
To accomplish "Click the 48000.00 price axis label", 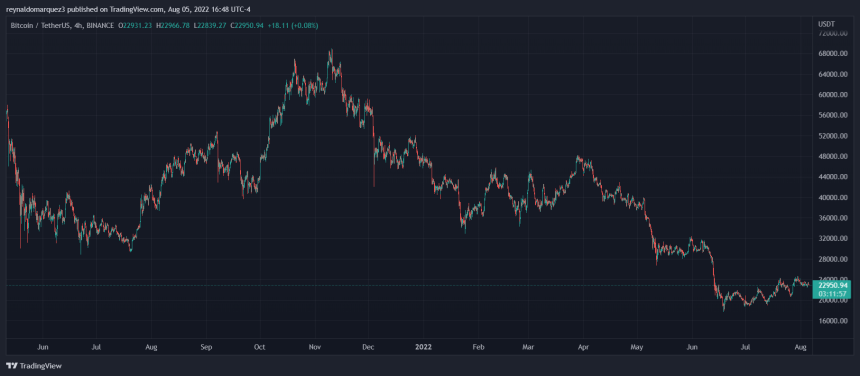I will (834, 156).
